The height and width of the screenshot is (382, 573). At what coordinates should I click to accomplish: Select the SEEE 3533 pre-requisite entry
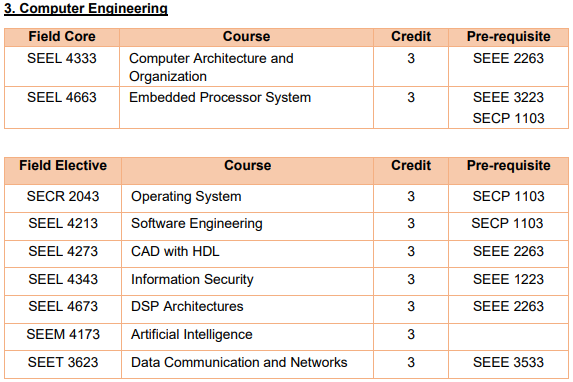click(x=508, y=363)
